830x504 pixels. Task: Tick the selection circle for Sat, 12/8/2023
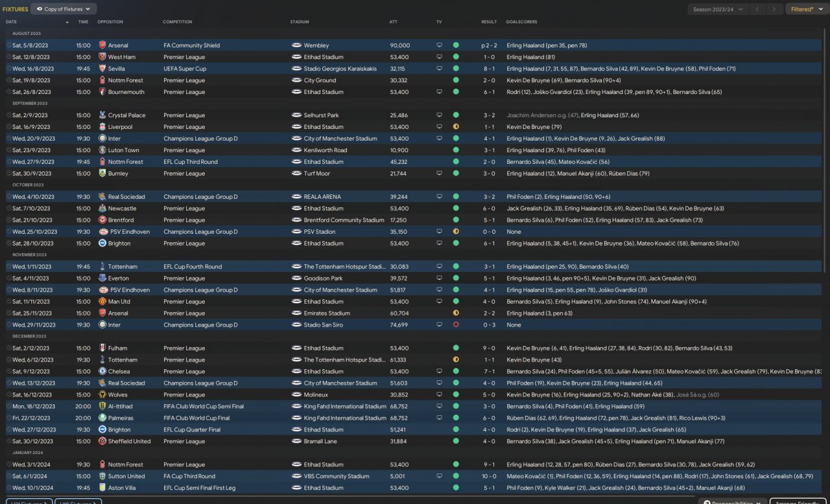(8, 57)
